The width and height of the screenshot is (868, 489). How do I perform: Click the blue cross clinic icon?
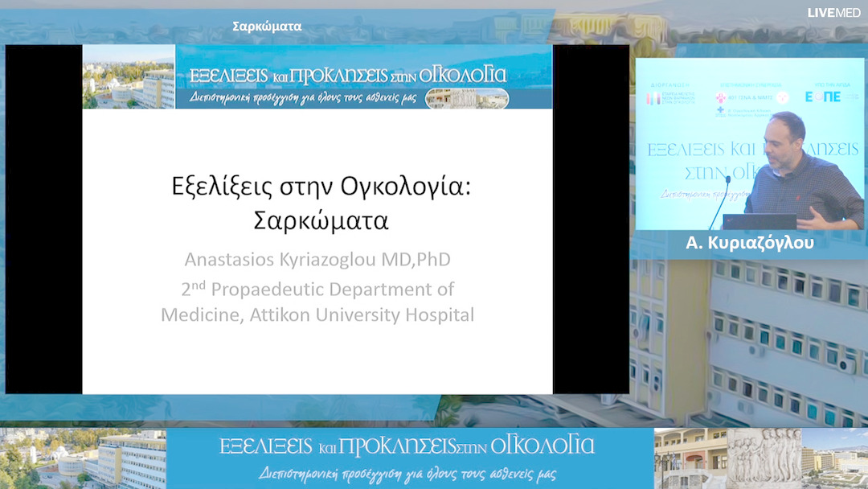[x=720, y=109]
